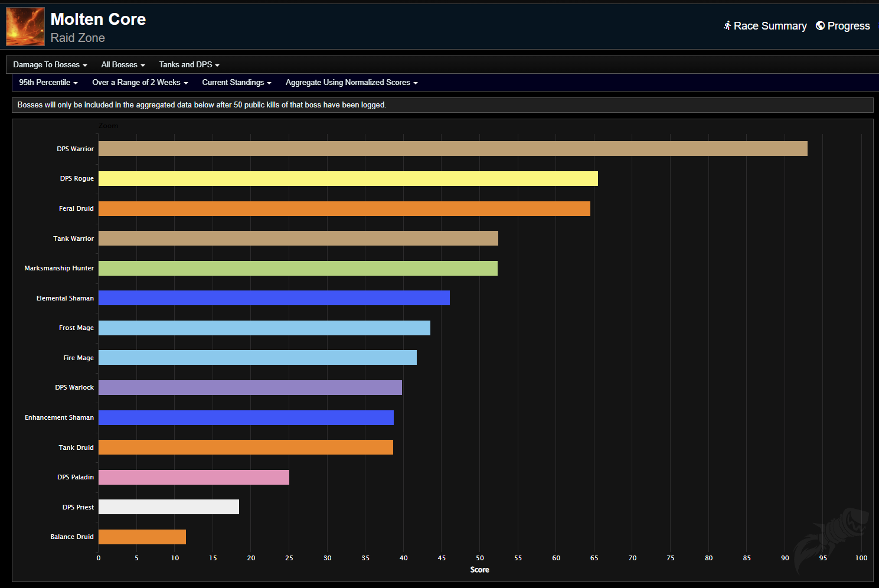The image size is (879, 588).
Task: Open the 95th Percentile menu
Action: 48,83
